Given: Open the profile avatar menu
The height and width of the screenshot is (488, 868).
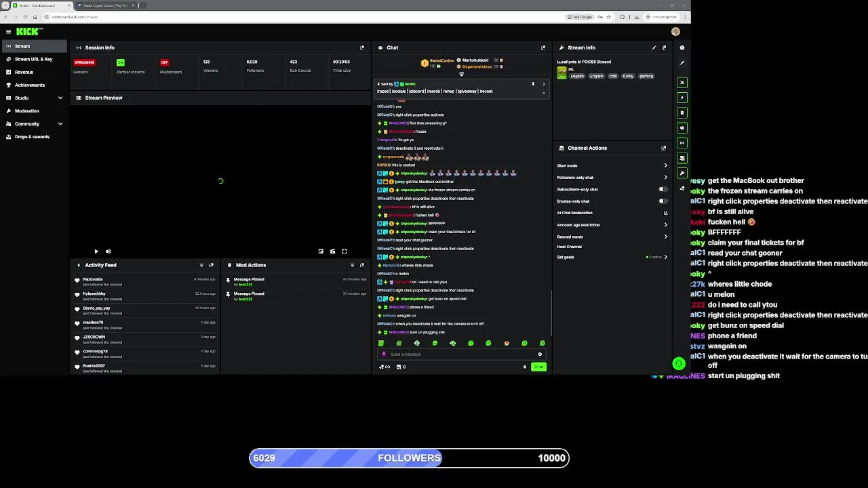Looking at the screenshot, I should click(675, 31).
